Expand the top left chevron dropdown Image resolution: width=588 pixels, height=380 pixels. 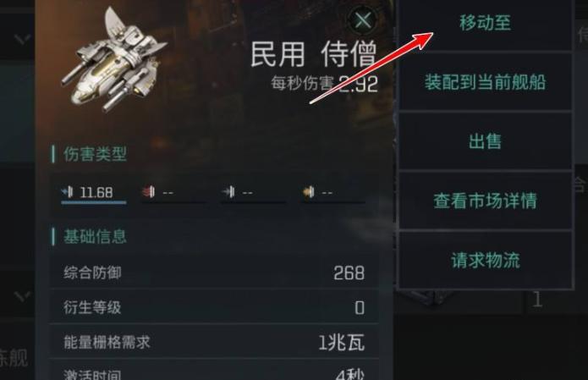coord(22,38)
